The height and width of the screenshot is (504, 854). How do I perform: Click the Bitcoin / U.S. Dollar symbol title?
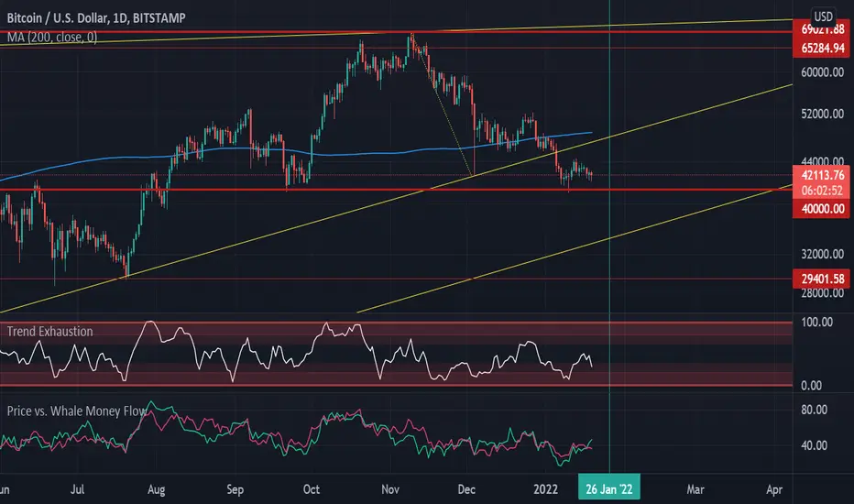coord(96,18)
